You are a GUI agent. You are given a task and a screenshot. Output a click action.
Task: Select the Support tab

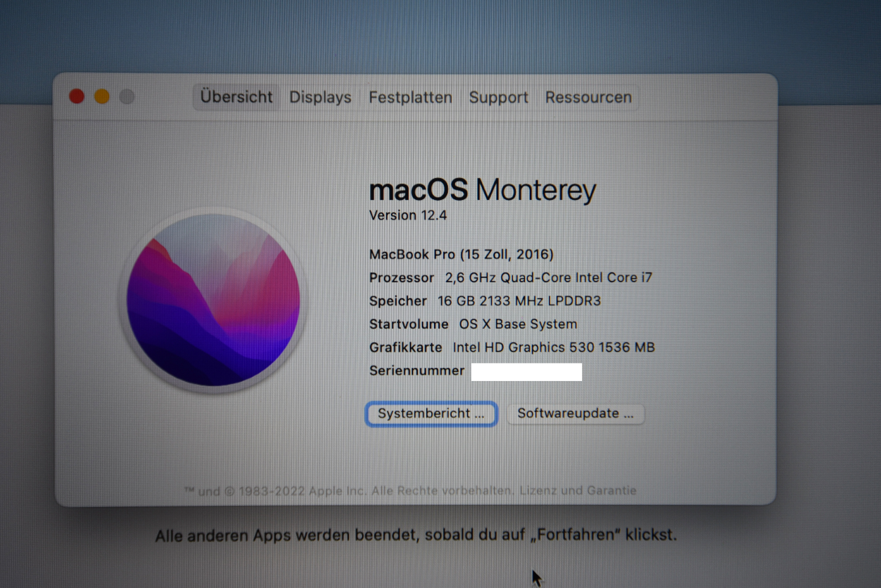(x=498, y=97)
